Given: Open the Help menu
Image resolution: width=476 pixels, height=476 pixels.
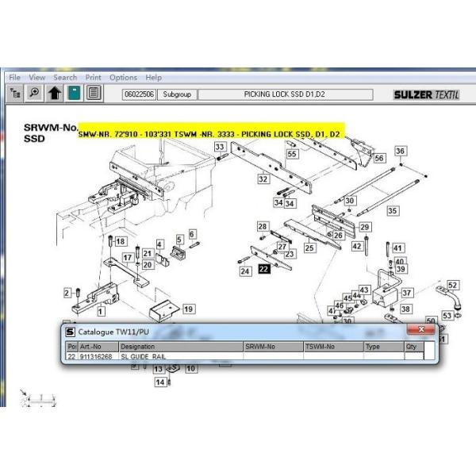Looking at the screenshot, I should (x=153, y=78).
